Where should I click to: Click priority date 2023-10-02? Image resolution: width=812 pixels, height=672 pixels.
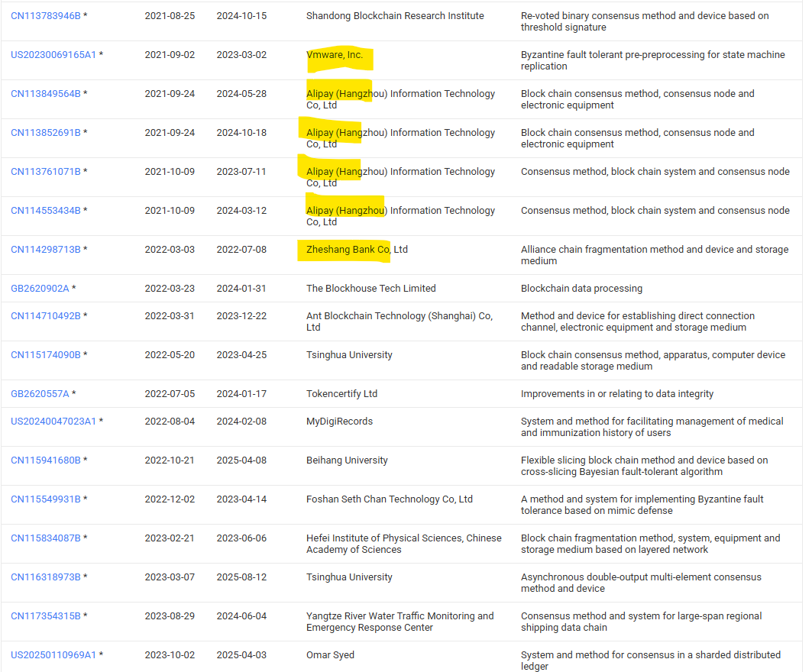coord(170,655)
